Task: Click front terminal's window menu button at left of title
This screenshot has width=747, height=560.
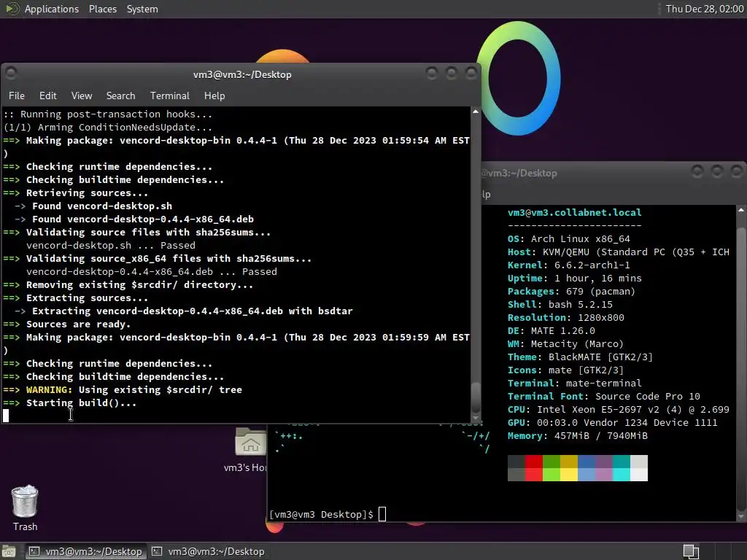Action: 11,73
